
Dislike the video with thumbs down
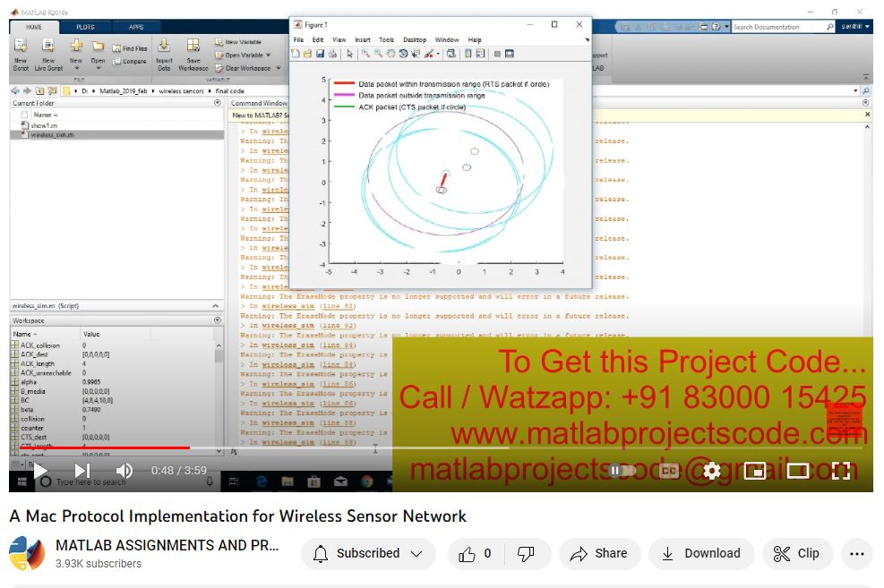(527, 554)
